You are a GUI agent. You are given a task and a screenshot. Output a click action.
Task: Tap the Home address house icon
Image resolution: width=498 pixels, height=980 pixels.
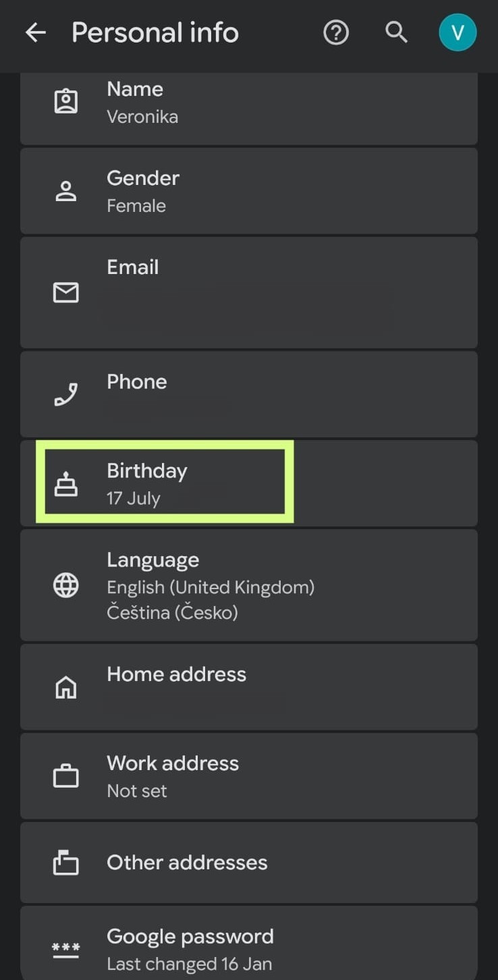point(65,687)
